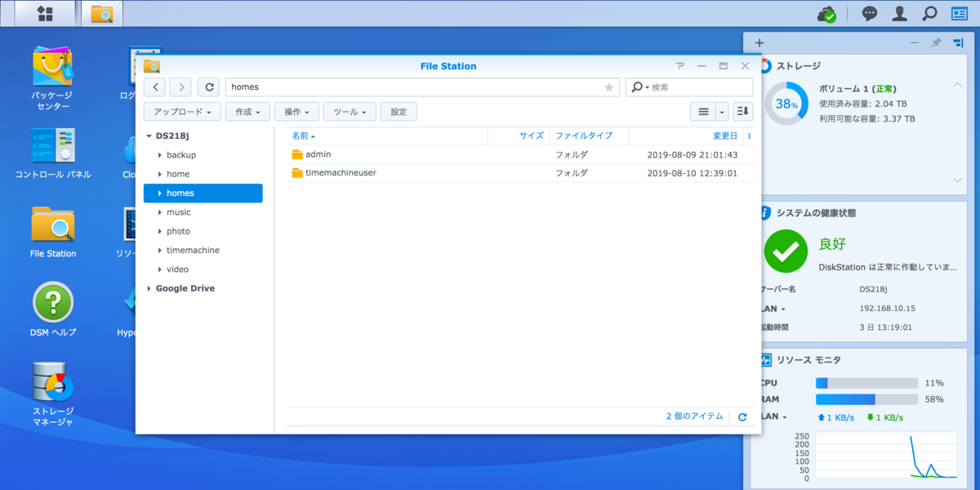Expand the timemachine folder arrow
Screen dimensions: 980x490
pyautogui.click(x=159, y=251)
